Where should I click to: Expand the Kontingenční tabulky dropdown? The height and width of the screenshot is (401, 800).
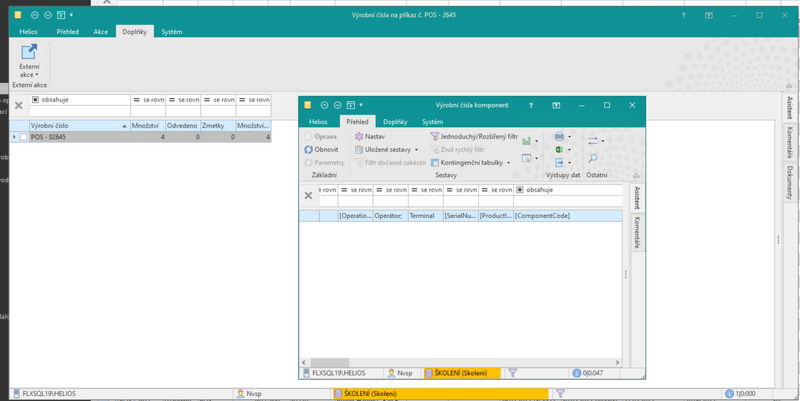point(508,162)
